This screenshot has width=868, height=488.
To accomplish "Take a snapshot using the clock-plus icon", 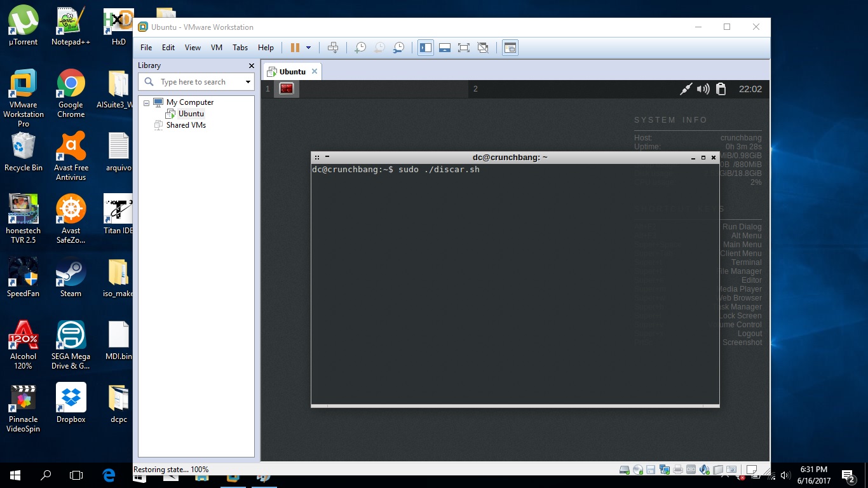I will [360, 48].
